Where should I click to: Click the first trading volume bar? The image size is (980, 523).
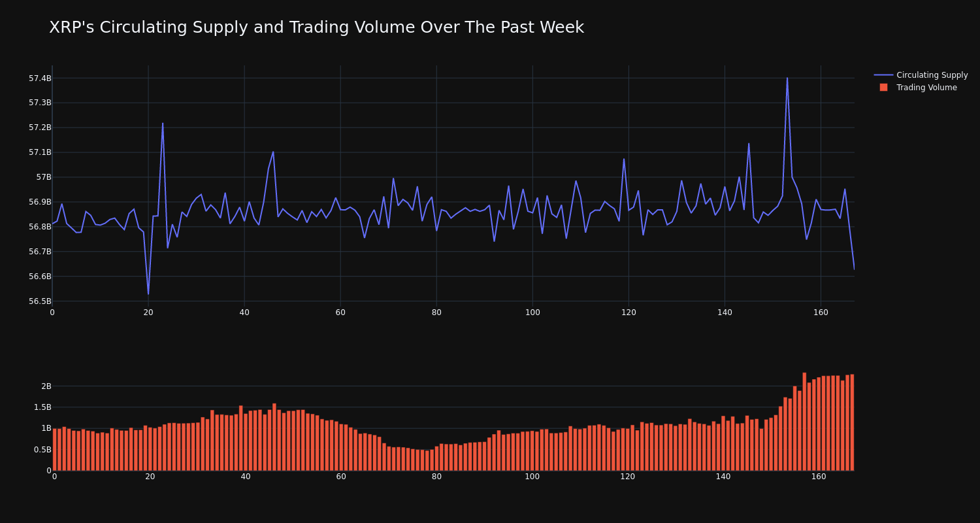click(x=54, y=450)
